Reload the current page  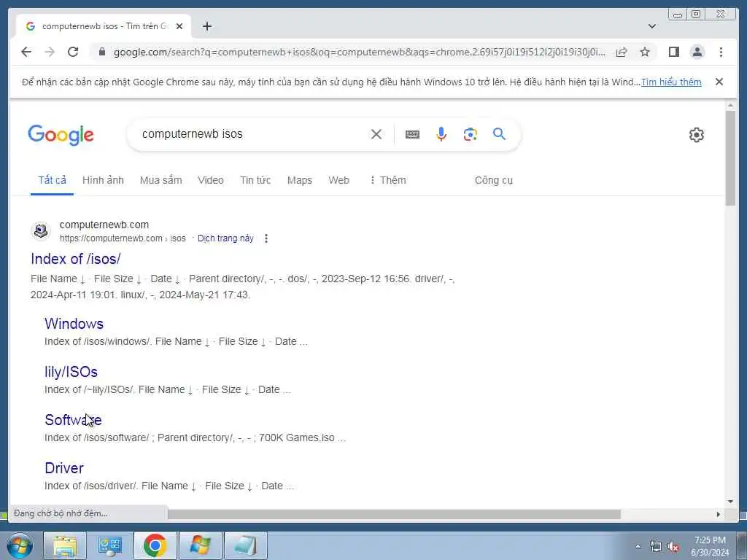pyautogui.click(x=73, y=52)
